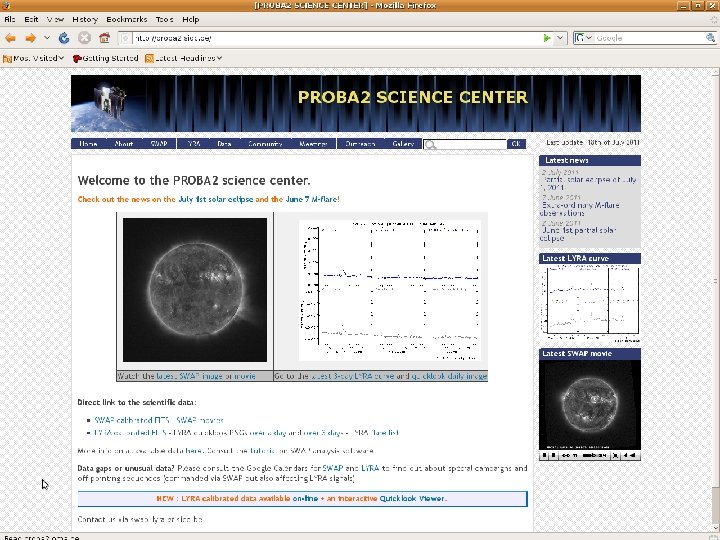The width and height of the screenshot is (720, 540).
Task: Open the Bookmarks menu
Action: [126, 19]
